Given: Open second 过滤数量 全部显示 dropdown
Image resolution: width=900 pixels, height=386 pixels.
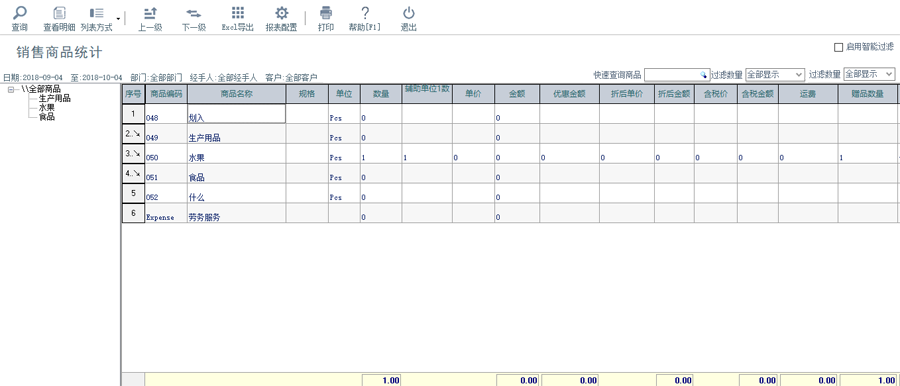Looking at the screenshot, I should [x=869, y=74].
